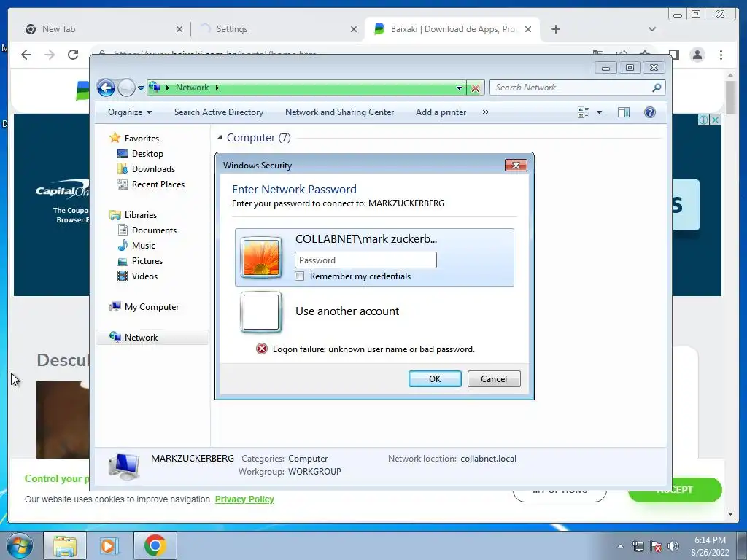This screenshot has height=560, width=747.
Task: Click MARKZUCKERBERG computer icon in details pane
Action: click(x=124, y=466)
